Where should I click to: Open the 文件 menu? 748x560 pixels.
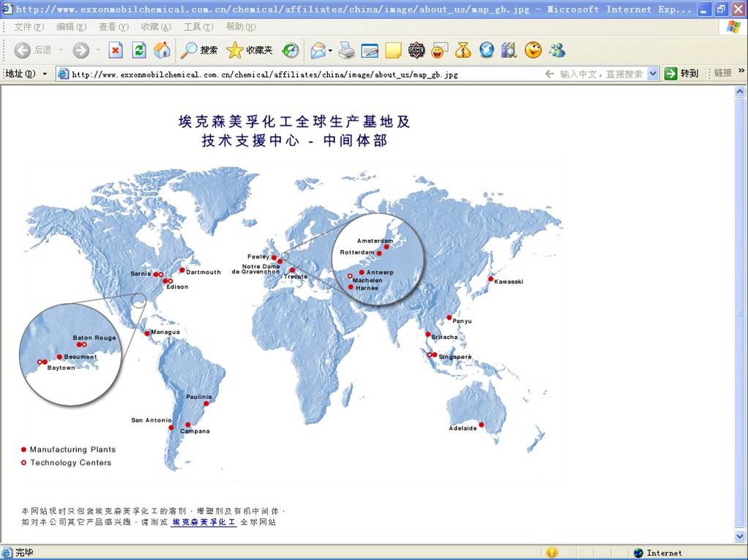coord(29,27)
